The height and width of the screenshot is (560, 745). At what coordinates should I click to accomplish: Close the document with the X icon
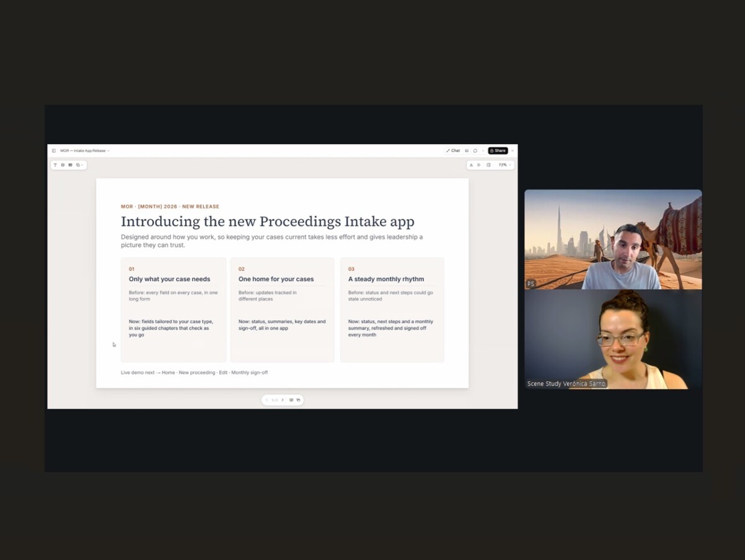(512, 151)
